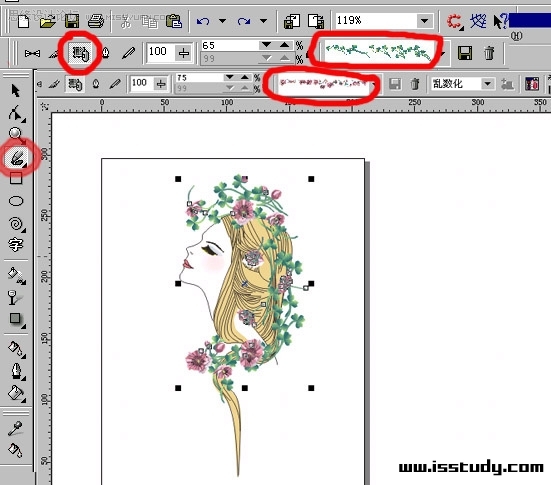Select the Spiral tool
Viewport: 551px width, 485px height.
[x=16, y=224]
